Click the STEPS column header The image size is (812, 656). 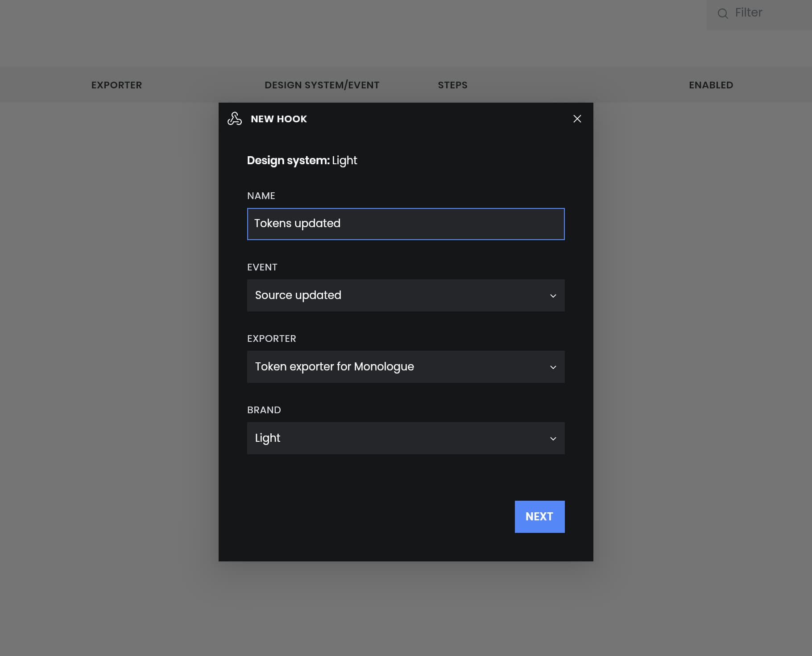452,85
